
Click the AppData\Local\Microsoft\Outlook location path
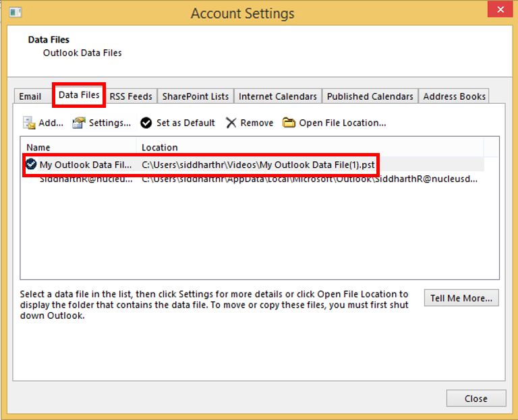pyautogui.click(x=309, y=179)
